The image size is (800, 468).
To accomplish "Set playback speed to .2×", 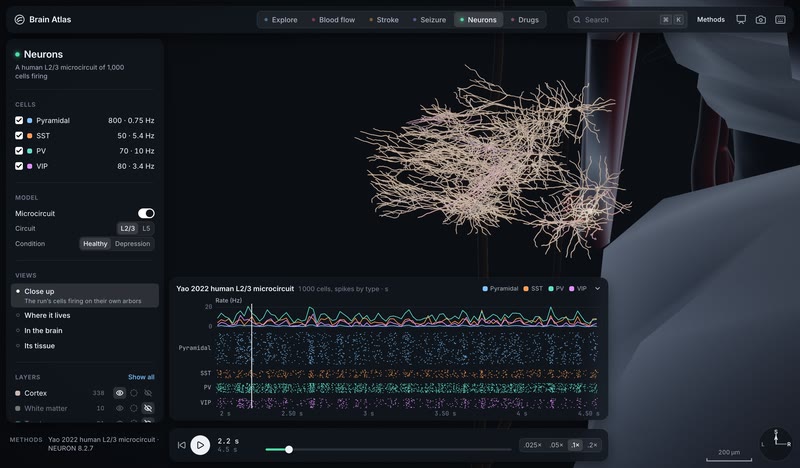I will [592, 445].
